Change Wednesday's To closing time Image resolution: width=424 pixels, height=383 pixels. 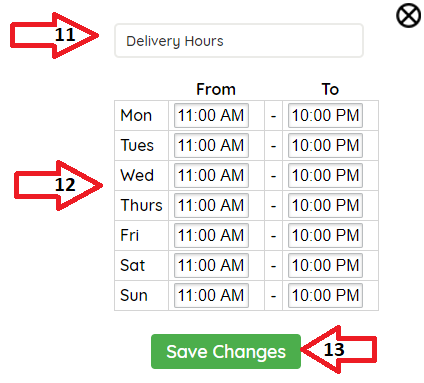tap(325, 175)
